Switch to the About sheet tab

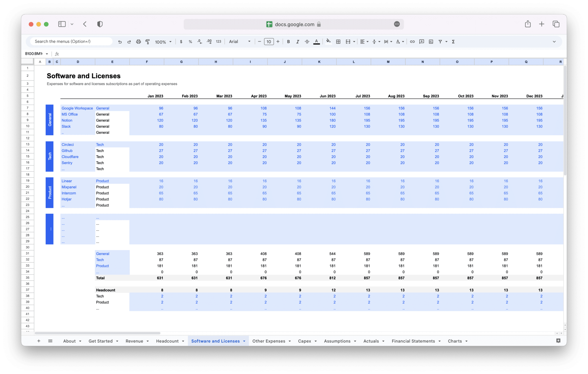click(69, 341)
